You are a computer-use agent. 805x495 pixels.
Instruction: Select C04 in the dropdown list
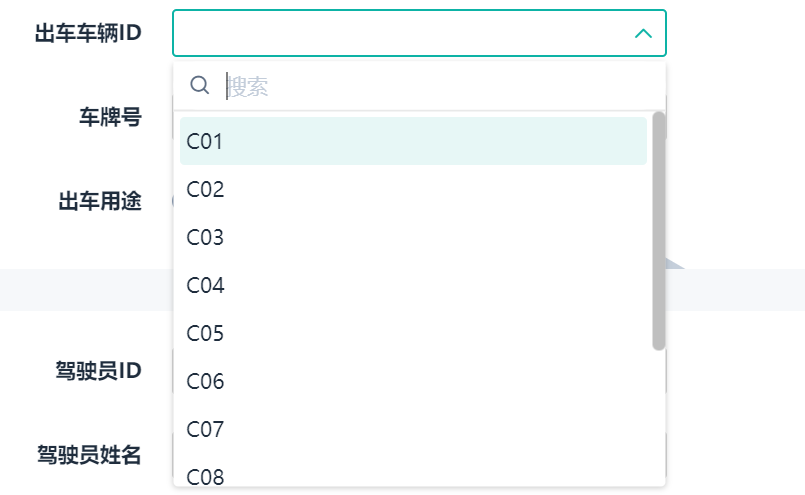[x=413, y=285]
